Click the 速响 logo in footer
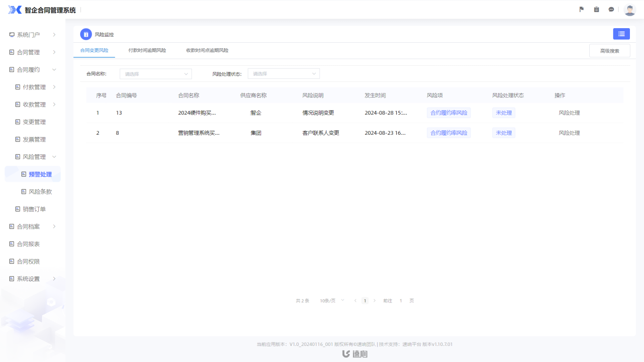This screenshot has height=362, width=644. tap(355, 354)
